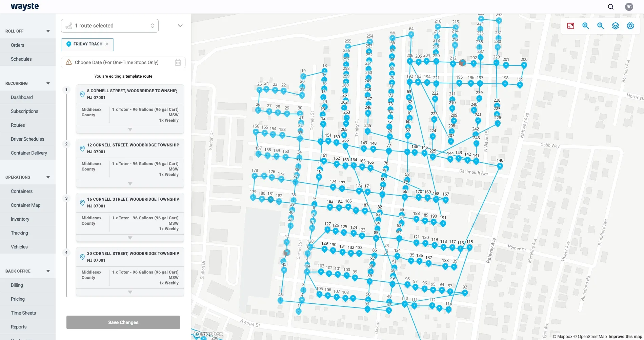644x340 pixels.
Task: Close the FRIDAY TRASH tab
Action: 107,44
